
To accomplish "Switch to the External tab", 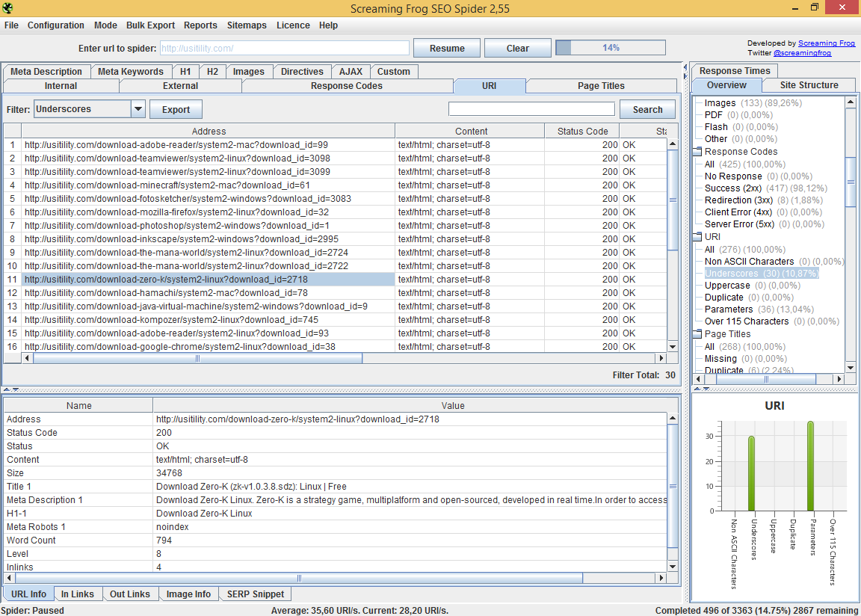I will coord(181,86).
